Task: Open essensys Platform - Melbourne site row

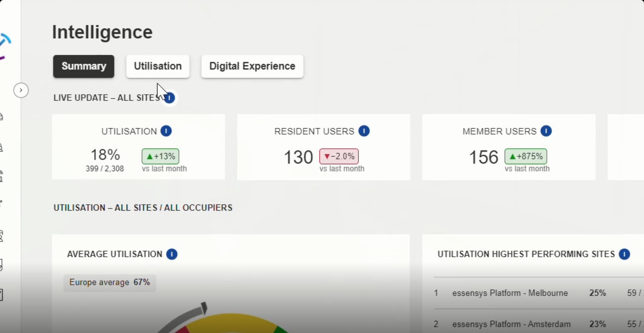Action: (509, 293)
